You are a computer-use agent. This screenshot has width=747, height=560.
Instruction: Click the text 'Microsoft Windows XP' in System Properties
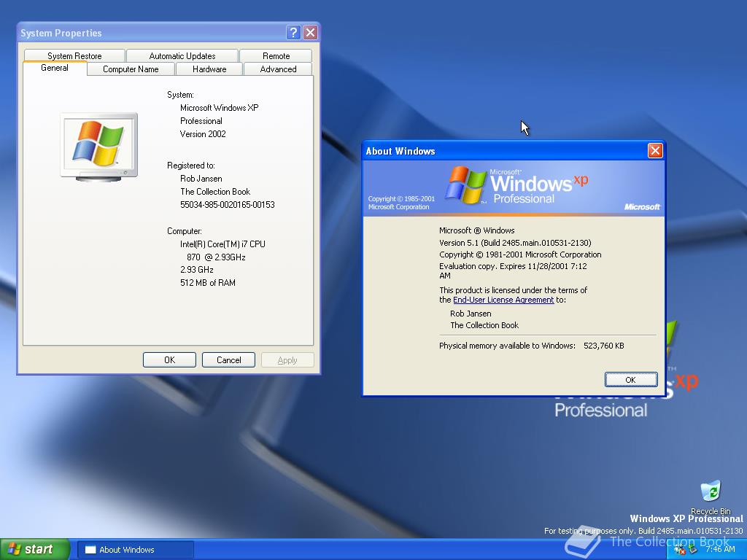pyautogui.click(x=219, y=108)
